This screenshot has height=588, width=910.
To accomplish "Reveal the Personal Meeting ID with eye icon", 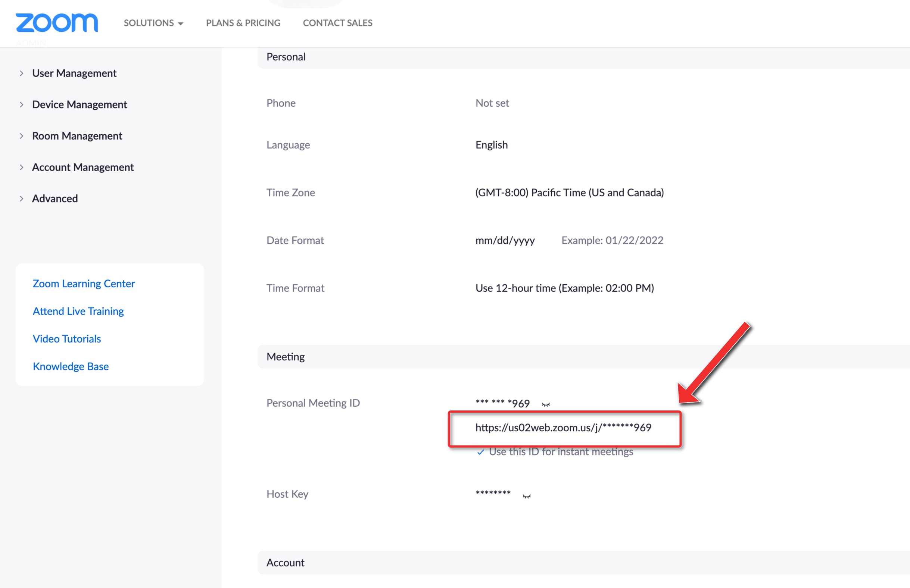I will 546,404.
